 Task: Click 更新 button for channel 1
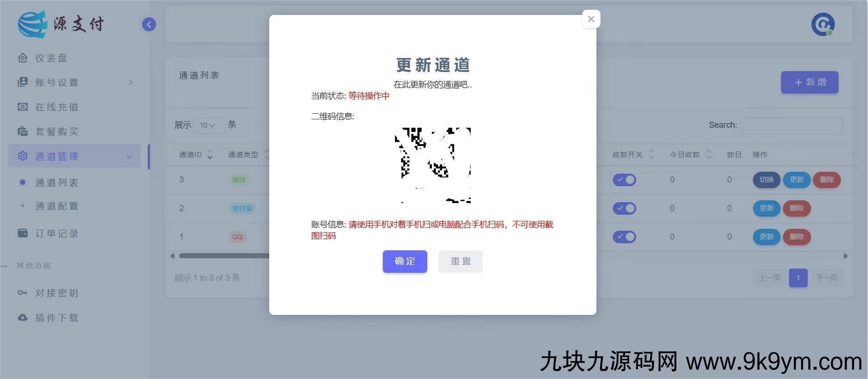tap(767, 237)
